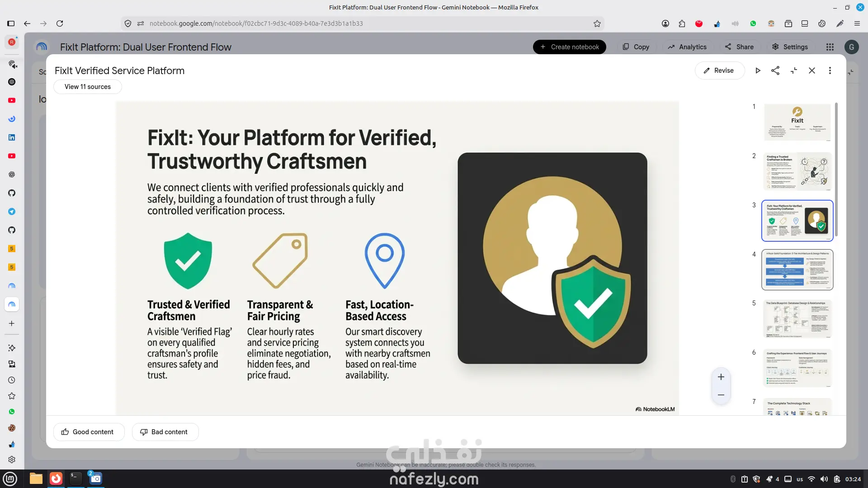Collapse the slide viewer with the minimize arrows icon

tap(794, 70)
